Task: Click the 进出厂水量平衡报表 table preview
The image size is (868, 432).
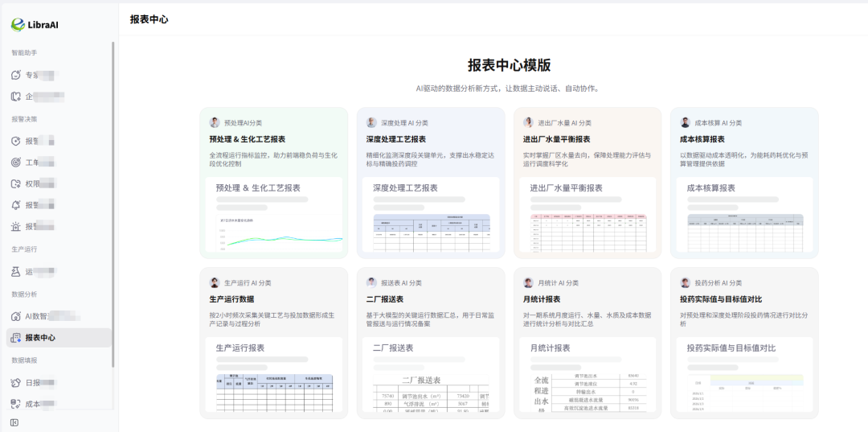Action: click(588, 232)
